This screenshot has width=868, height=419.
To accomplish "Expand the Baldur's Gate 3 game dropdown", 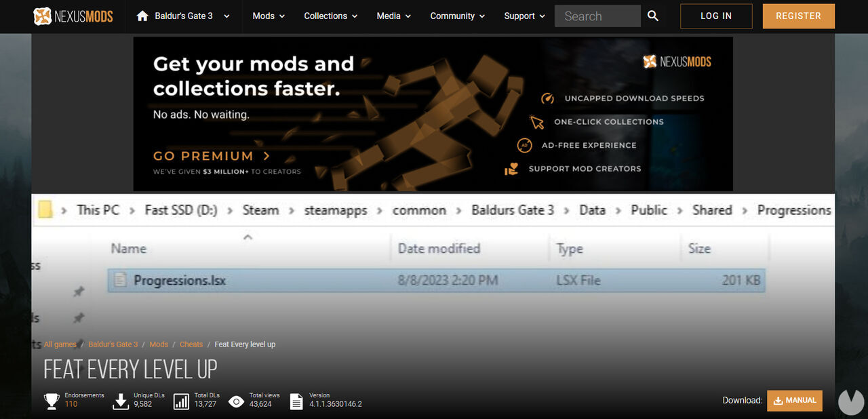I will 226,16.
